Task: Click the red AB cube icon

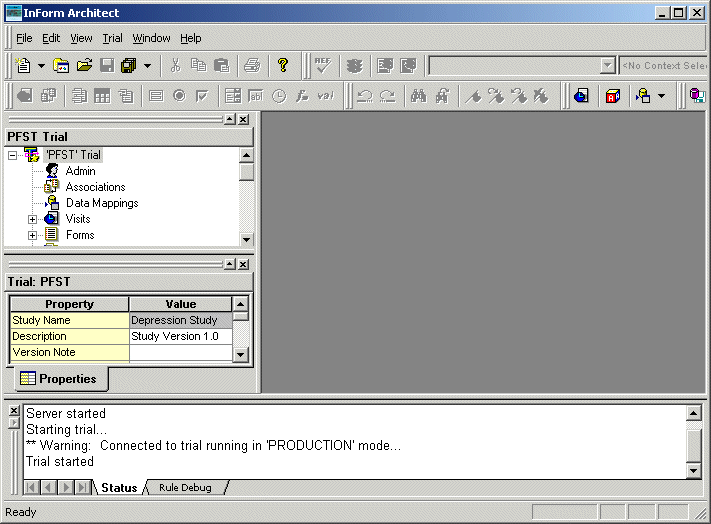Action: point(613,96)
